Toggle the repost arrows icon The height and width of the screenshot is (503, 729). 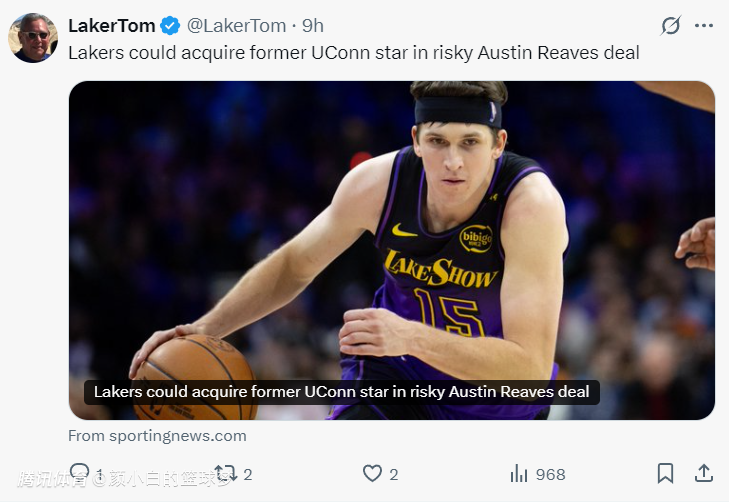(x=226, y=474)
